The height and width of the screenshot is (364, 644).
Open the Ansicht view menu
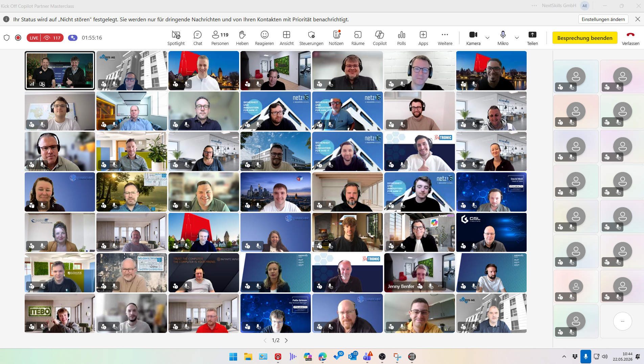[286, 38]
